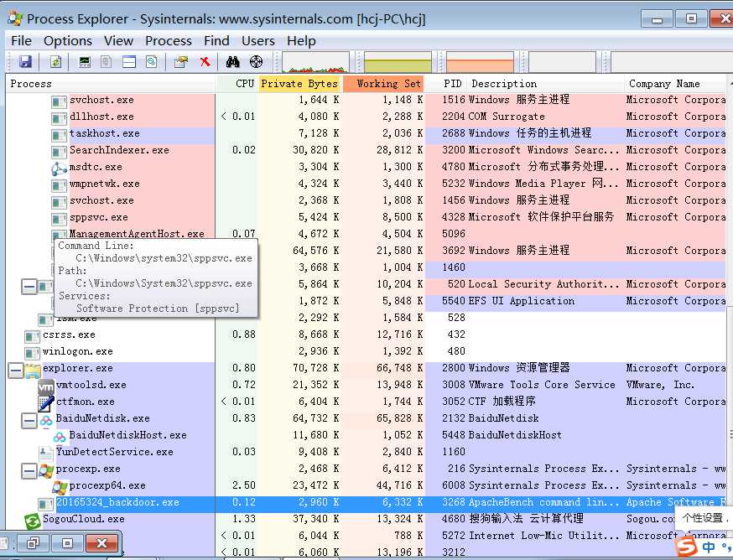Viewport: 733px width, 560px height.
Task: Click the View DLLs/Handles toolbar icon
Action: coord(152,62)
